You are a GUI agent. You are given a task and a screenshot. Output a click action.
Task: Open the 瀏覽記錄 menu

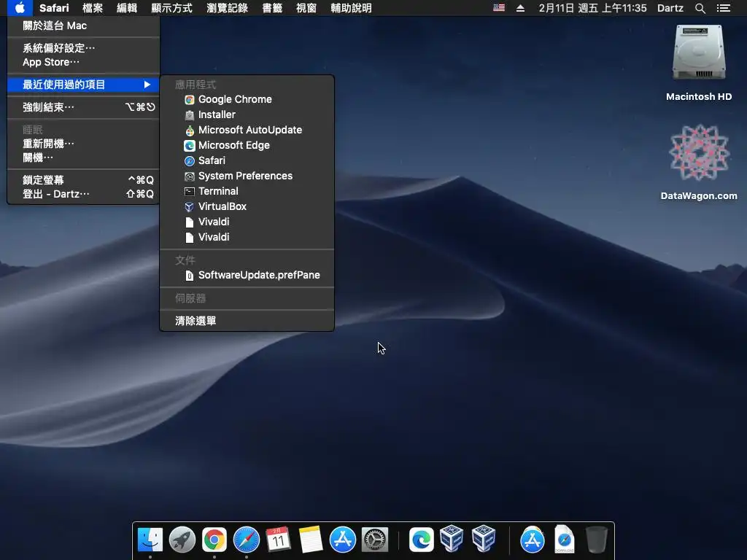coord(227,7)
